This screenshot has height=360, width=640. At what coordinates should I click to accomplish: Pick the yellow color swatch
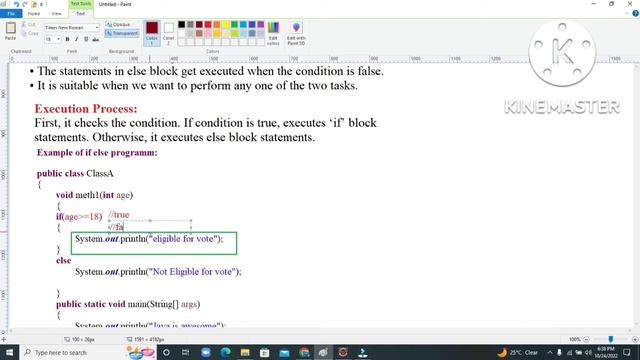[x=226, y=25]
